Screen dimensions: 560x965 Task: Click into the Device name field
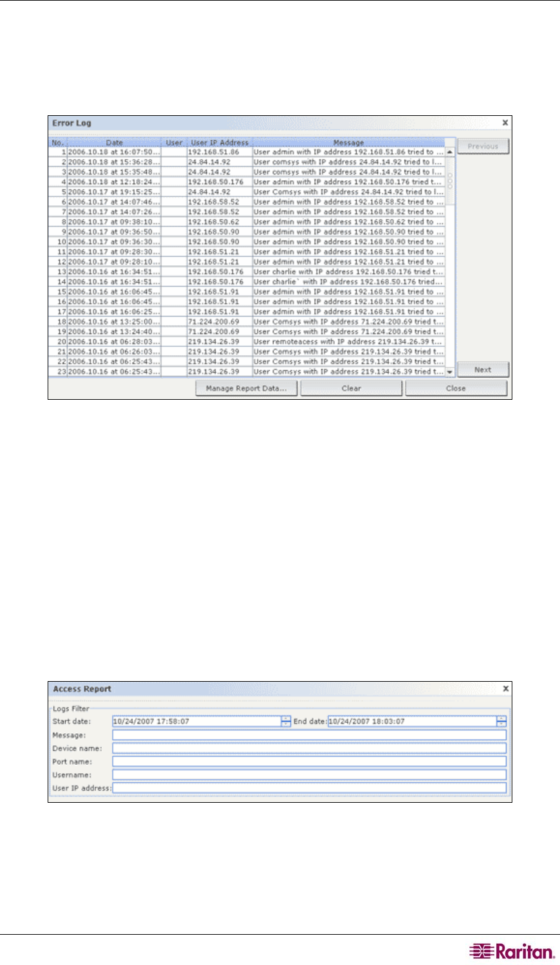[309, 748]
